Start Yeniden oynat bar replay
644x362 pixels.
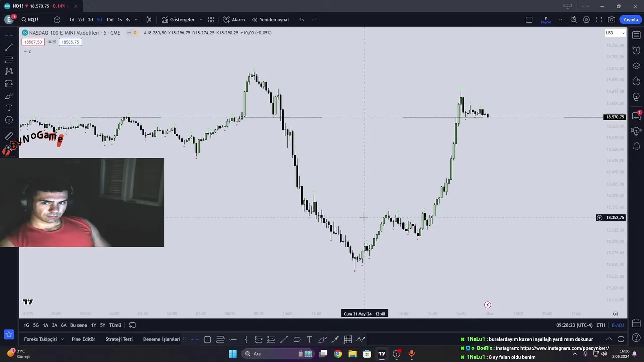coord(271,20)
